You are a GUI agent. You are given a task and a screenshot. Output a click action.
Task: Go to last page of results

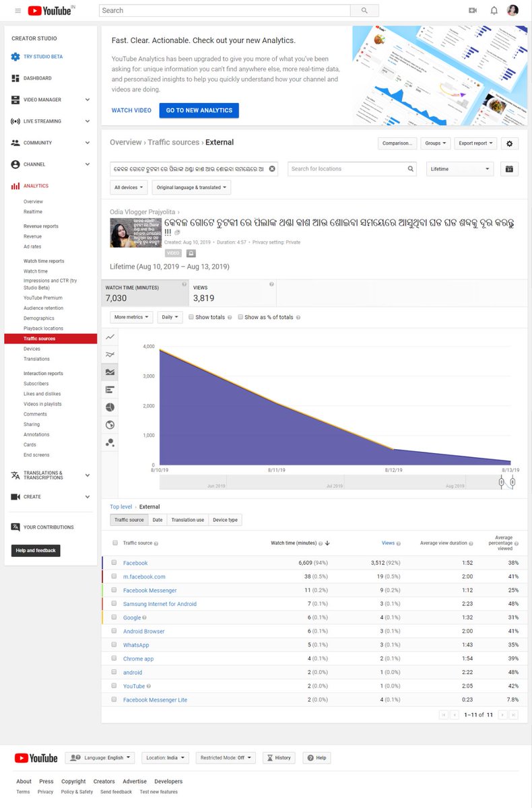point(513,714)
